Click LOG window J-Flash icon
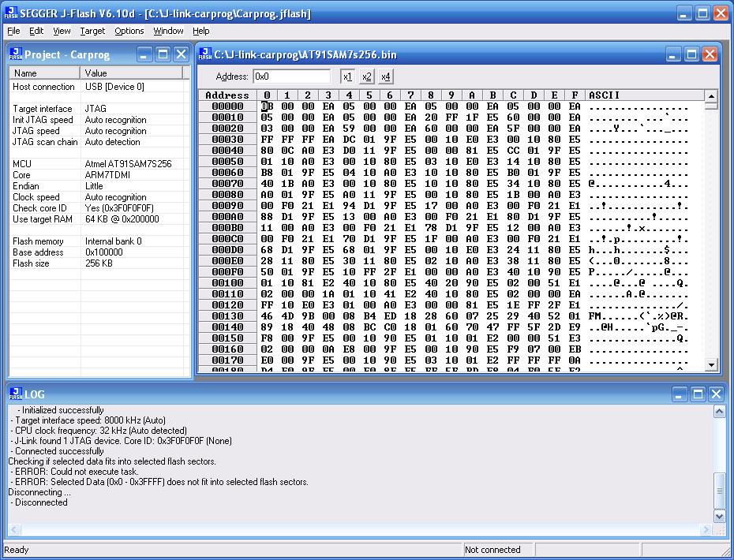734x560 pixels. pos(16,394)
